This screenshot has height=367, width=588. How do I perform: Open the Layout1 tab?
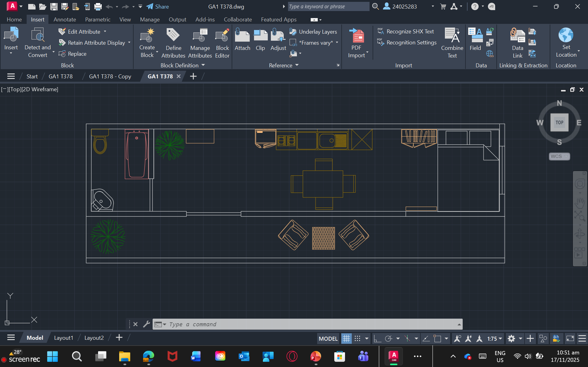[x=63, y=338]
